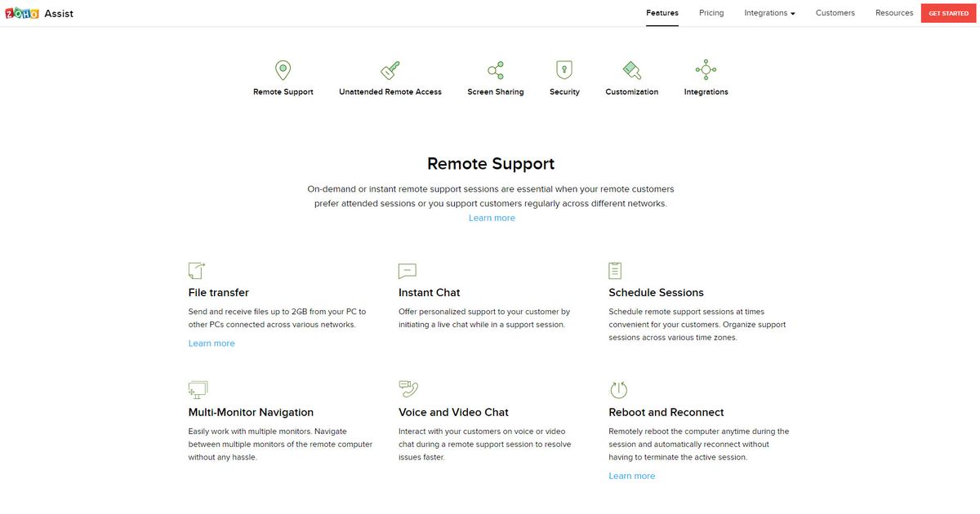Switch to the Pricing tab
Image resolution: width=980 pixels, height=514 pixels.
click(x=710, y=12)
